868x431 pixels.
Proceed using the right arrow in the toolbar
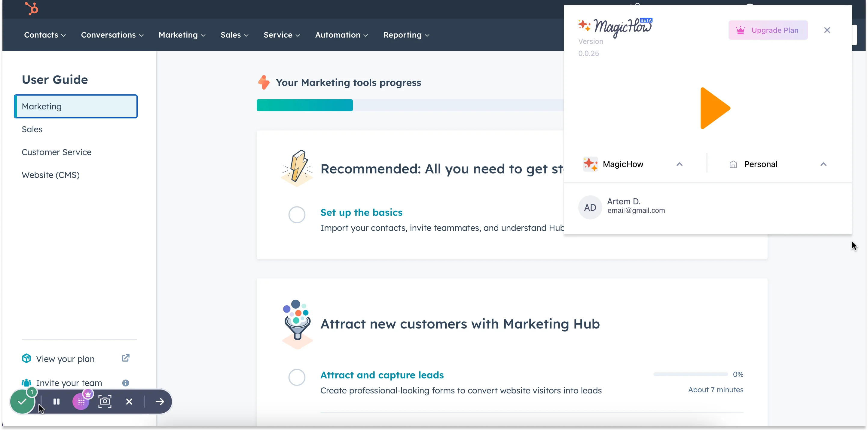coord(159,401)
